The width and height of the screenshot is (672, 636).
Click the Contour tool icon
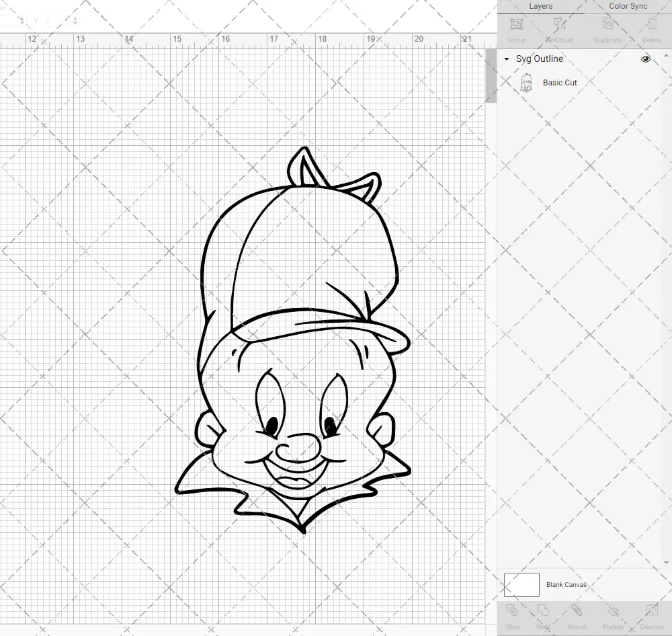tap(651, 610)
